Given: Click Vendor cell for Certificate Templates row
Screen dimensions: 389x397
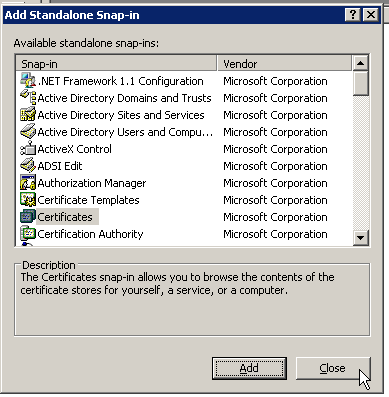Looking at the screenshot, I should pos(275,200).
